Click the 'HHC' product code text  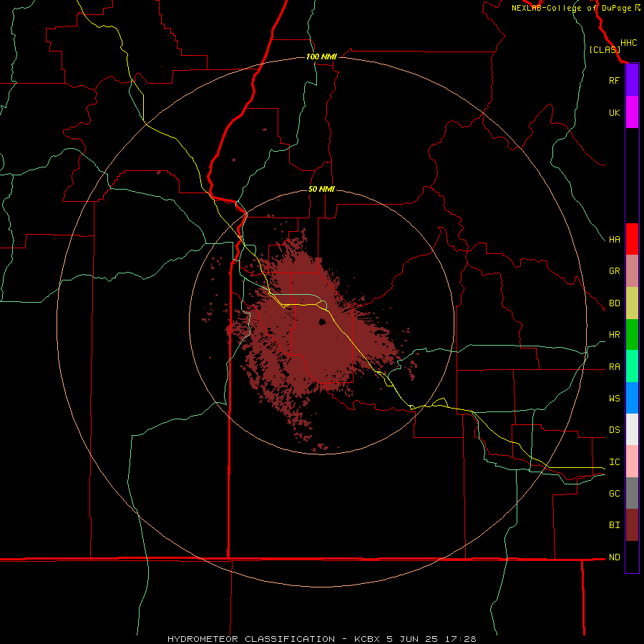628,43
